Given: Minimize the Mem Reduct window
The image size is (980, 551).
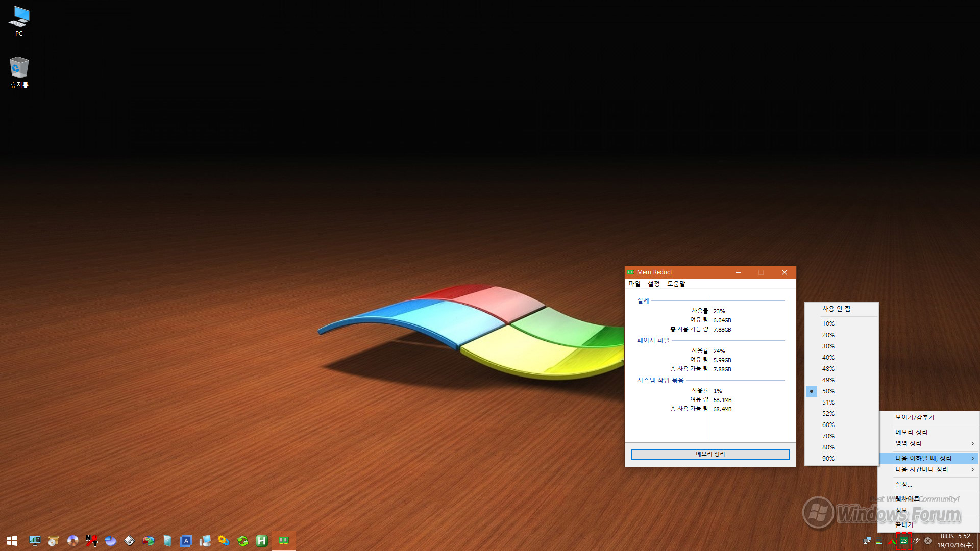Looking at the screenshot, I should pyautogui.click(x=738, y=272).
